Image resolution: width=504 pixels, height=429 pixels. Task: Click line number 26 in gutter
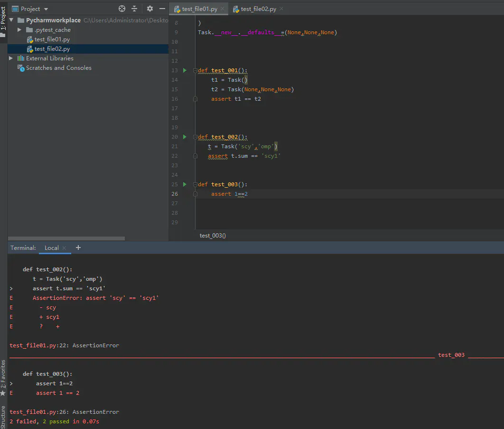pyautogui.click(x=175, y=194)
